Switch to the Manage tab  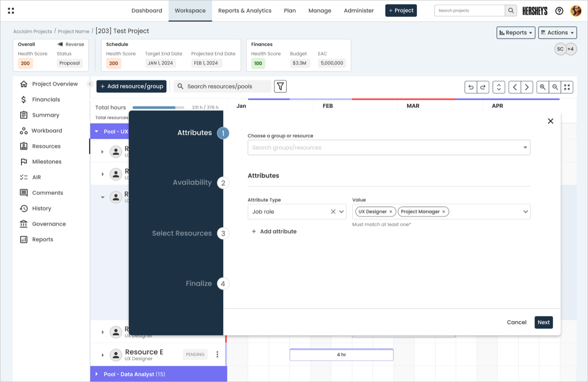click(320, 11)
